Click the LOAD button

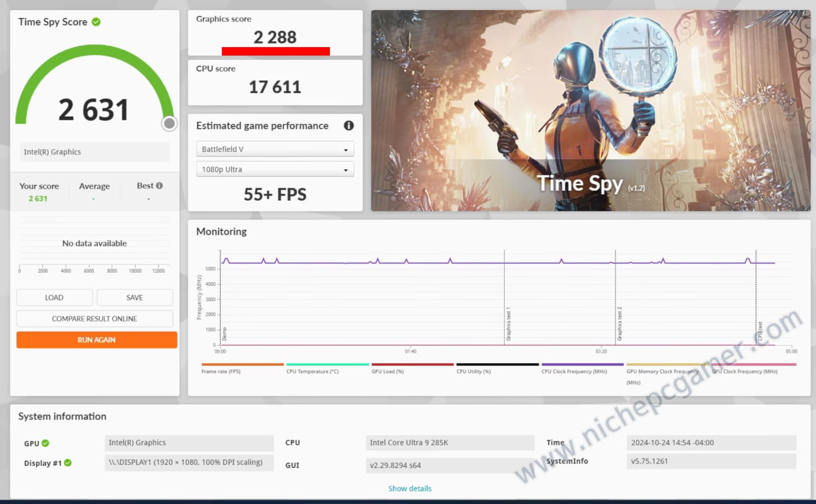tap(54, 298)
